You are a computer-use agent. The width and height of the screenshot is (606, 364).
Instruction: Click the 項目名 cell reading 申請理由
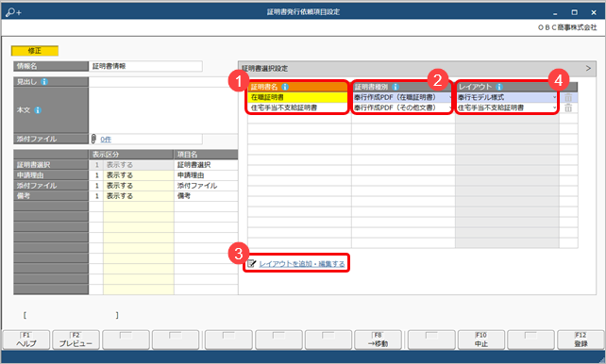(x=206, y=175)
